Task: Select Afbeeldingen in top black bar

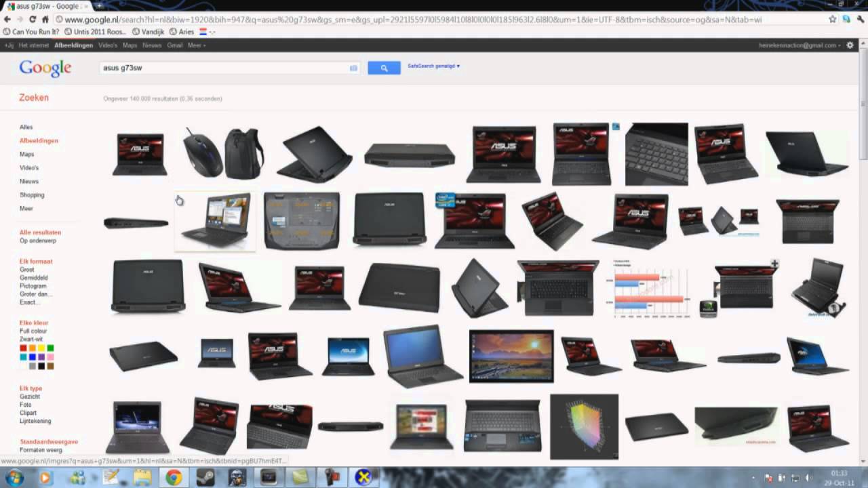Action: point(74,45)
